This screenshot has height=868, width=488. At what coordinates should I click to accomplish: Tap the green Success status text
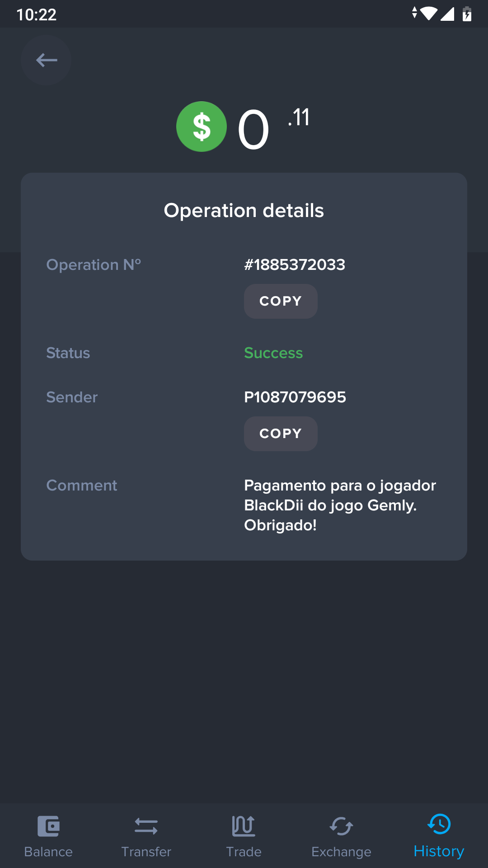click(273, 353)
